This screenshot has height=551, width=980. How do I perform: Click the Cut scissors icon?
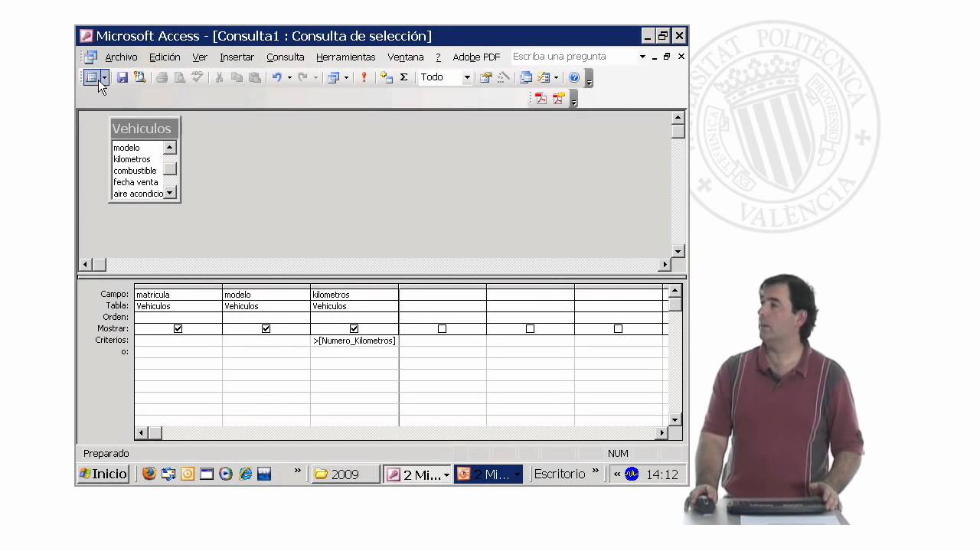(x=219, y=77)
